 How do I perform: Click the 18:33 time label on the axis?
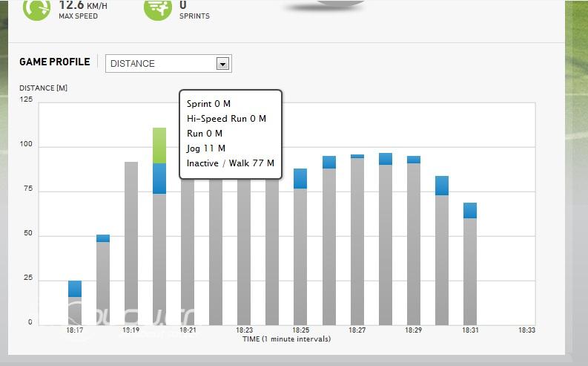[x=526, y=330]
